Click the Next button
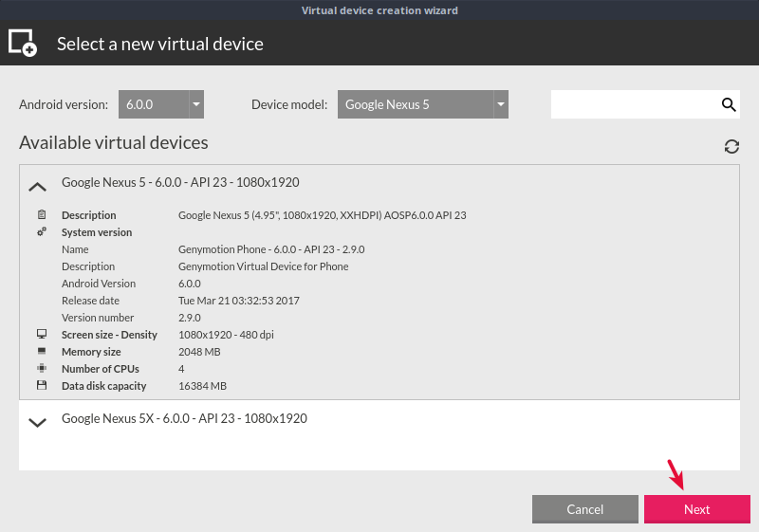The width and height of the screenshot is (759, 532). 697,509
